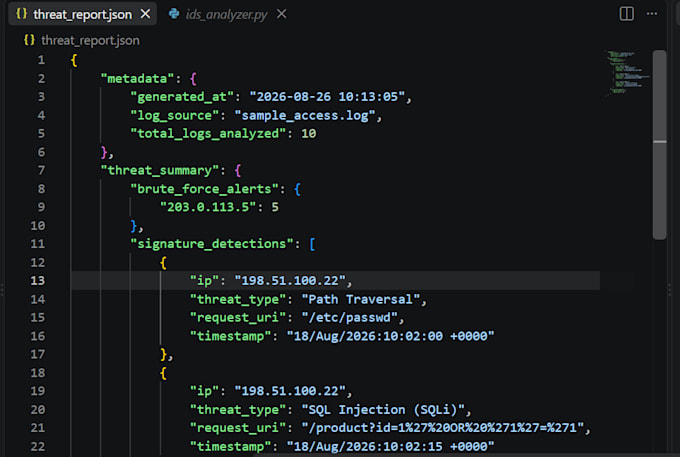680x457 pixels.
Task: Click the vertical scrollbar thumb
Action: coord(660,144)
